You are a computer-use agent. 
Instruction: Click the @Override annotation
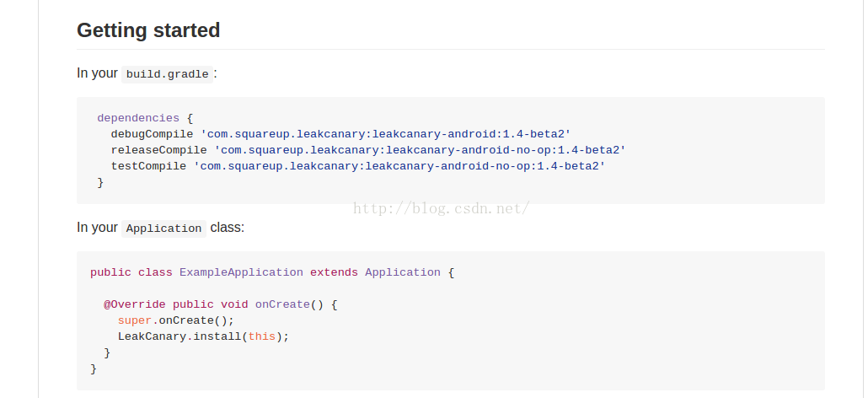point(135,304)
